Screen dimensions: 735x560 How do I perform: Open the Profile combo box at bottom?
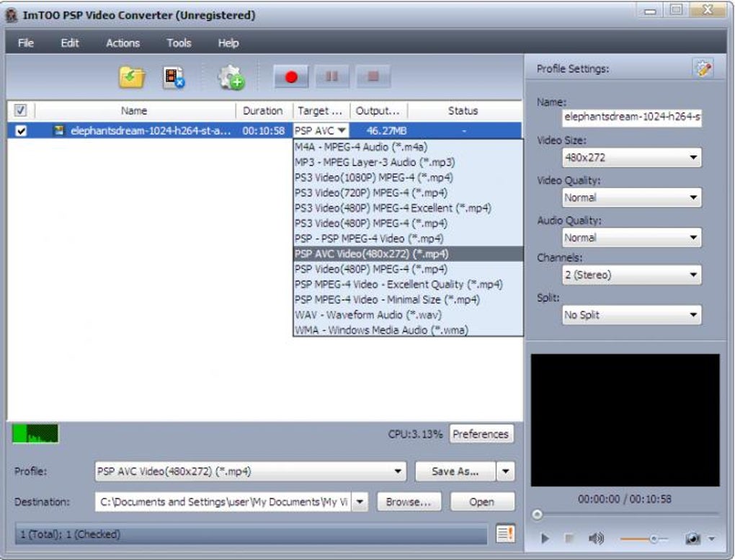250,471
